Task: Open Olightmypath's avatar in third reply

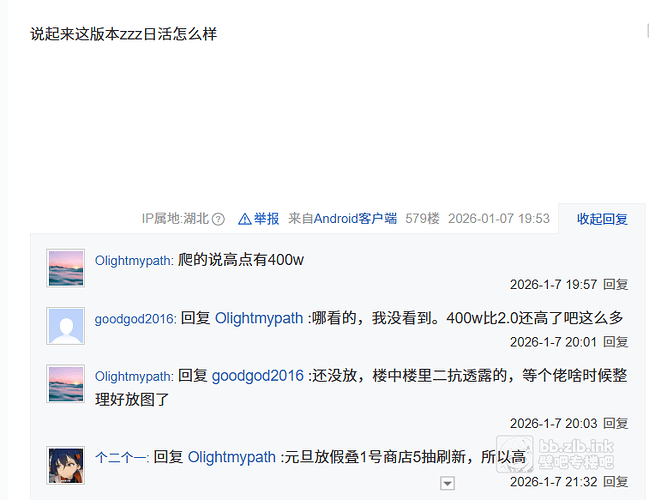Action: 65,384
